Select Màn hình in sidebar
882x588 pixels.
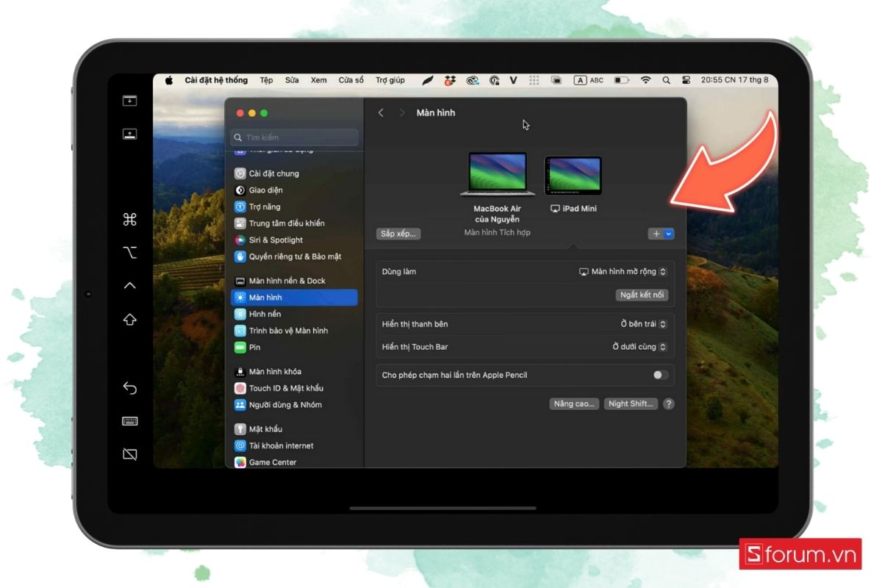pos(294,298)
